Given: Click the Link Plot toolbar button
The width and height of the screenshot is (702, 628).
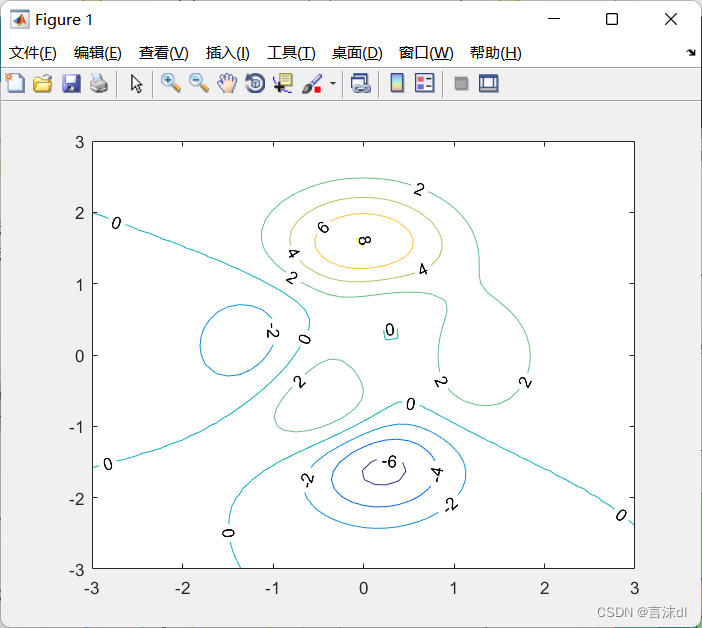Looking at the screenshot, I should coord(360,84).
